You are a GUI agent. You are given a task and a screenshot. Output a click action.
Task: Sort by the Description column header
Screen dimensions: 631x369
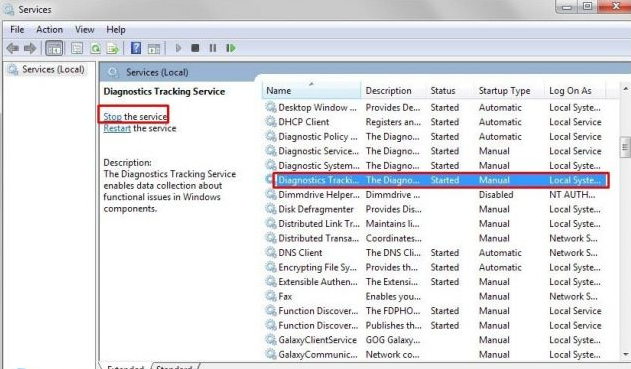point(394,91)
